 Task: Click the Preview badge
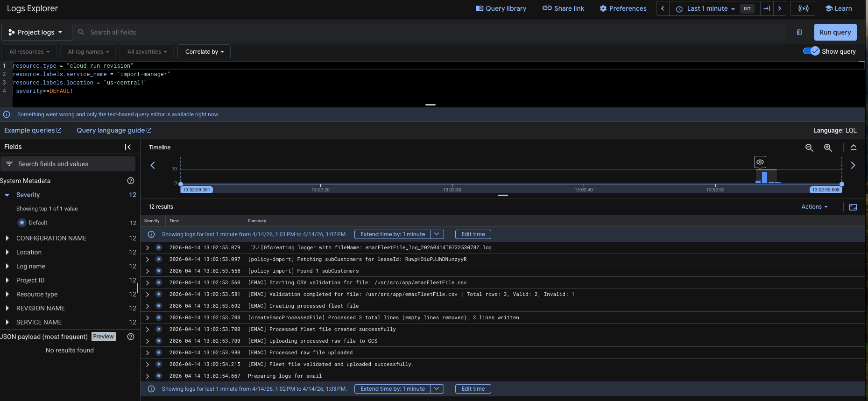pos(104,337)
